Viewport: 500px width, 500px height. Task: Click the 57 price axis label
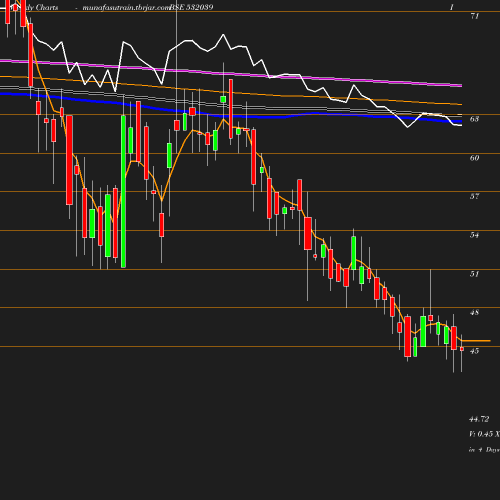474,196
